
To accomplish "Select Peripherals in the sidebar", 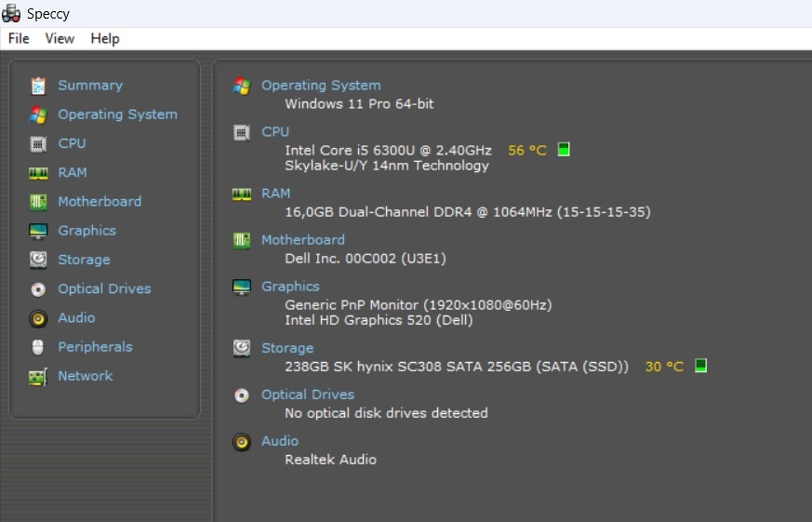I will (95, 347).
